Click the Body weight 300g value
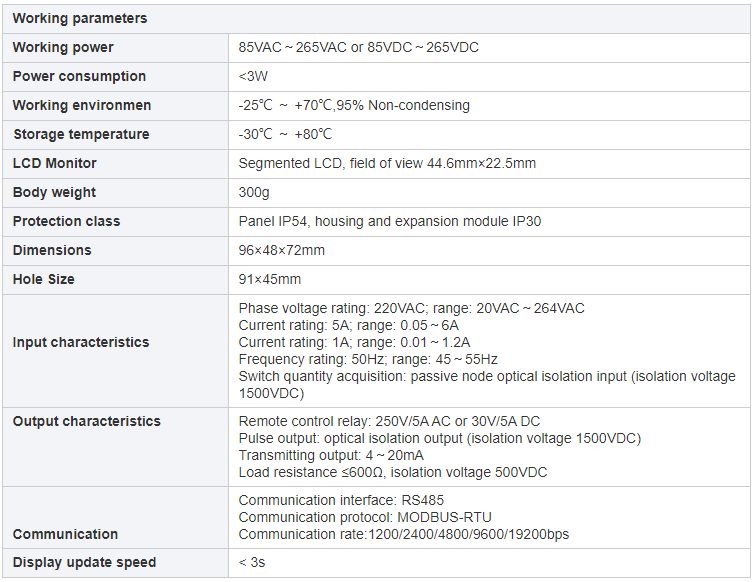Screen dimensions: 755x582 tap(254, 193)
